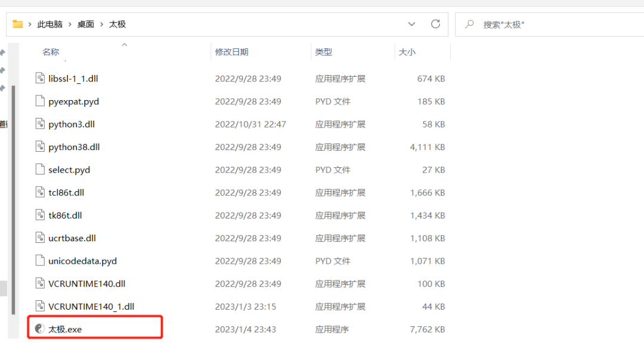Viewport: 644px width, 343px height.
Task: Click the python38.dll file icon
Action: 39,146
